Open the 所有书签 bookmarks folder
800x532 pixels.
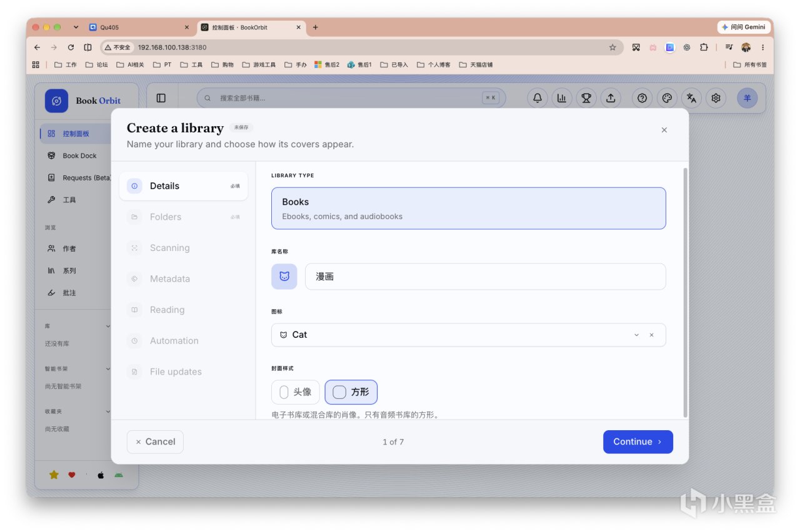point(750,64)
